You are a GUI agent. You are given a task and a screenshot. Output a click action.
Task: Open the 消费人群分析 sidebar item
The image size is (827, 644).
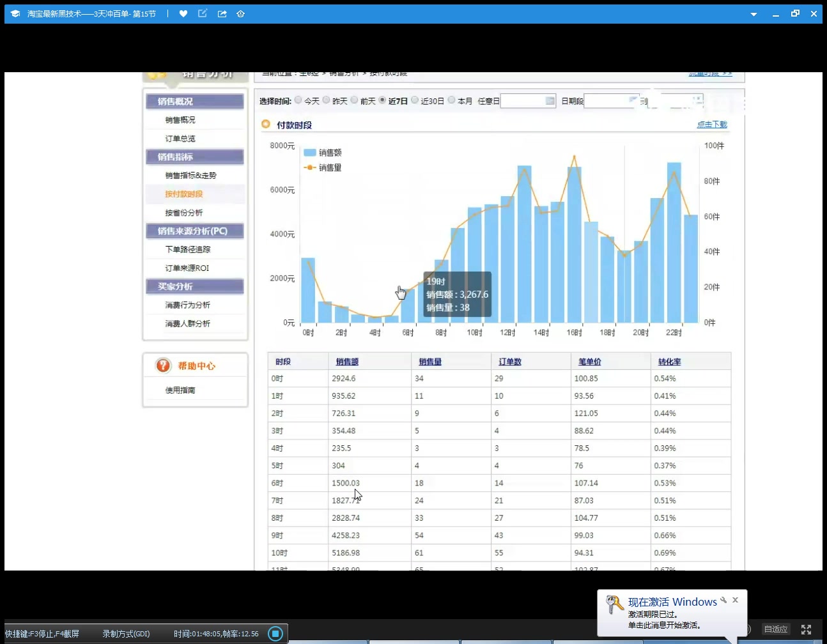188,324
